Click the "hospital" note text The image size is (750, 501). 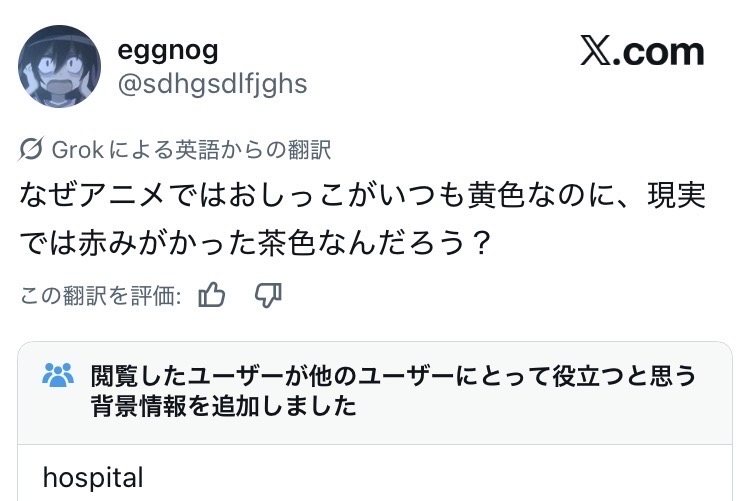[x=94, y=477]
